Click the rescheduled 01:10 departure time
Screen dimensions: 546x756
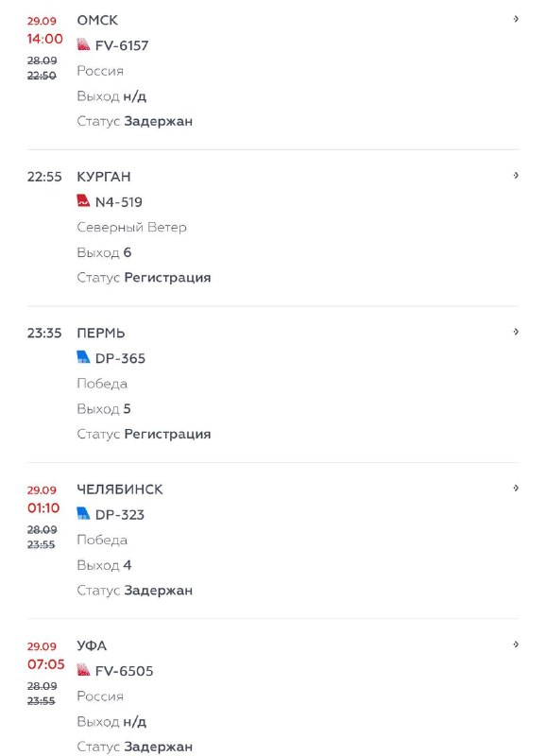point(43,507)
